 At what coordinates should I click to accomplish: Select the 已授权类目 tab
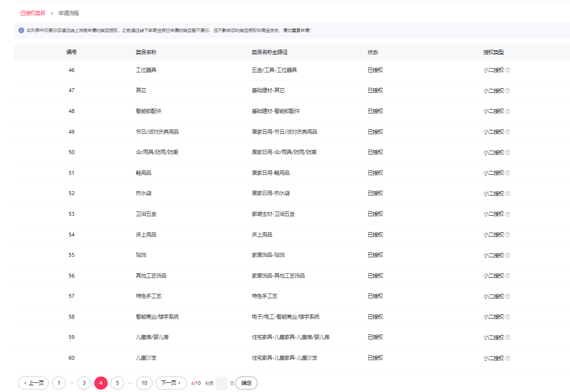click(x=33, y=13)
